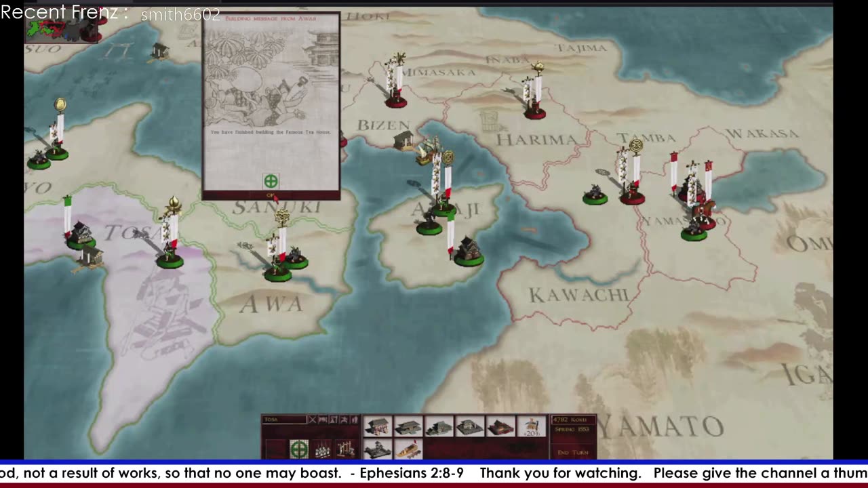This screenshot has height=488, width=868.
Task: Click the Kawachi province label
Action: tap(578, 295)
